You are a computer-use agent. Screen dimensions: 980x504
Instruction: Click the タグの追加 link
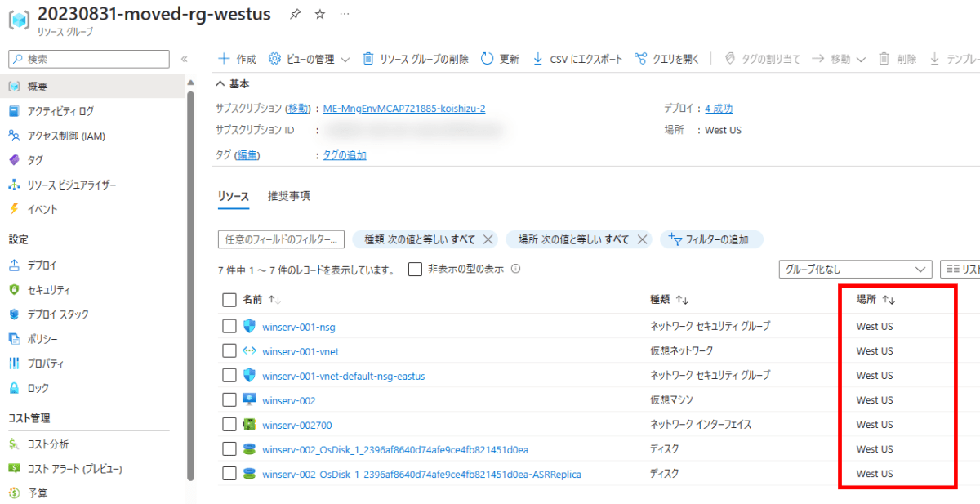(345, 155)
